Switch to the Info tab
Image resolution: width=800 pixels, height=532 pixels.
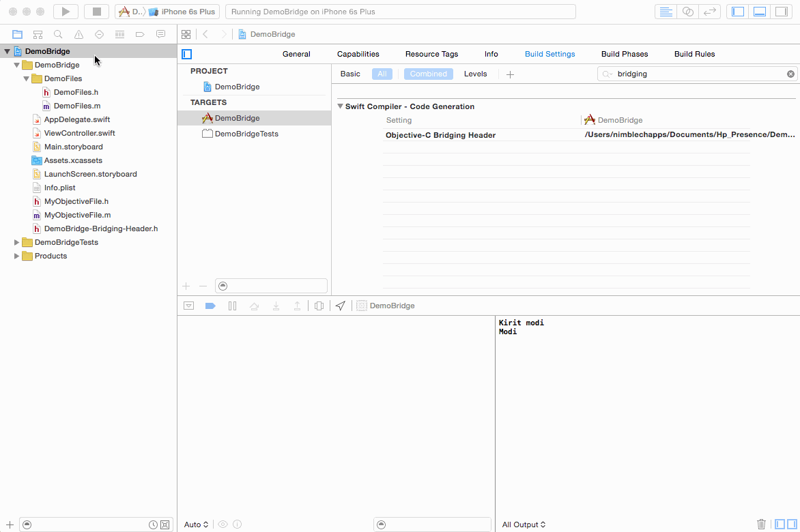tap(491, 54)
